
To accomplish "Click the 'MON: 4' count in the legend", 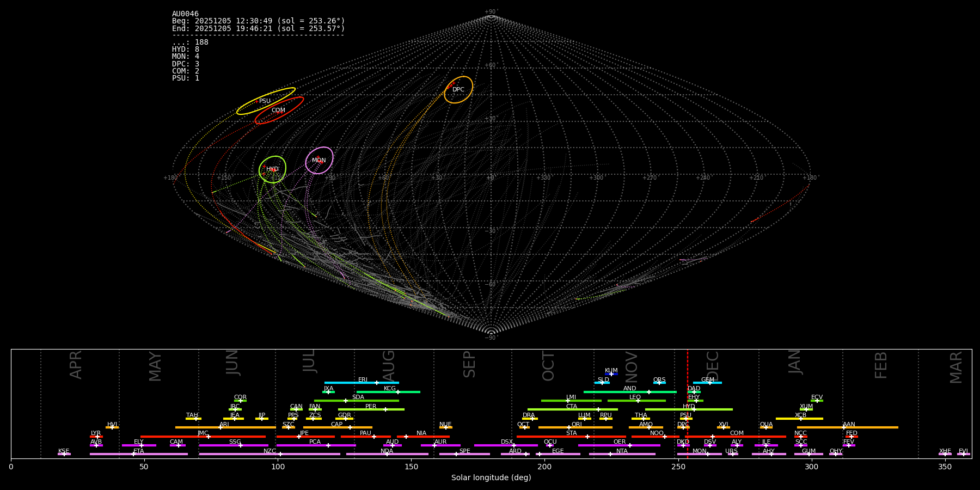I will pyautogui.click(x=186, y=57).
